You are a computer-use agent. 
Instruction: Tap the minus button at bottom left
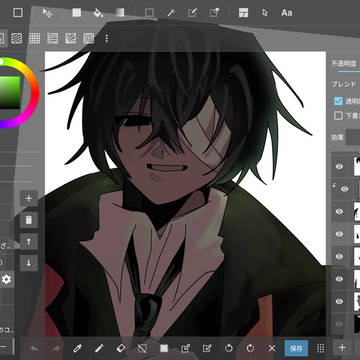(x=3, y=348)
